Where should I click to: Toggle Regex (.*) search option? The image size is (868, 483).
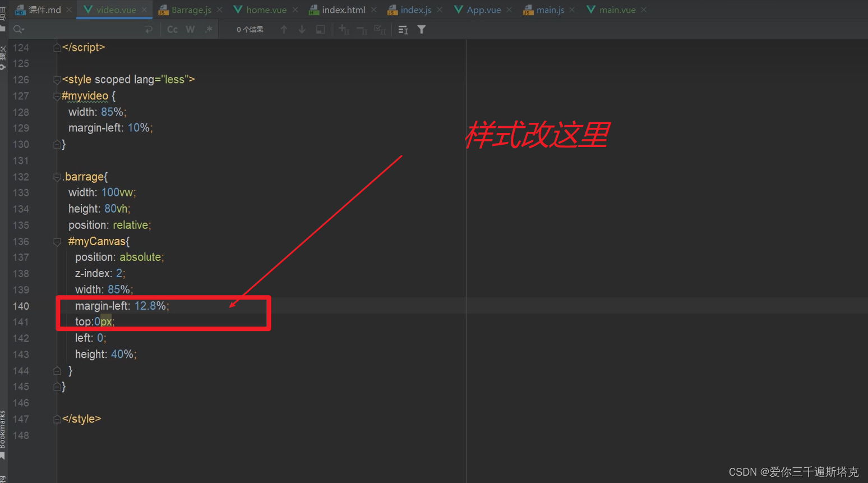point(209,29)
